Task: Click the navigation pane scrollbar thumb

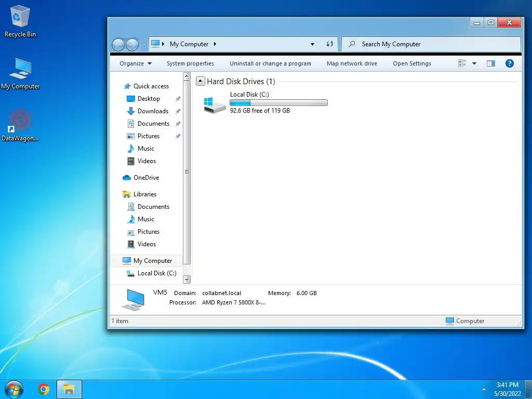Action: (x=187, y=172)
